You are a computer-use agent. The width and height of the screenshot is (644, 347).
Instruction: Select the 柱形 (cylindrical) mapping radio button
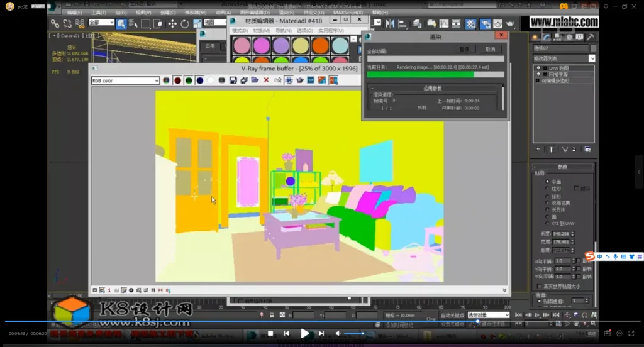point(547,189)
